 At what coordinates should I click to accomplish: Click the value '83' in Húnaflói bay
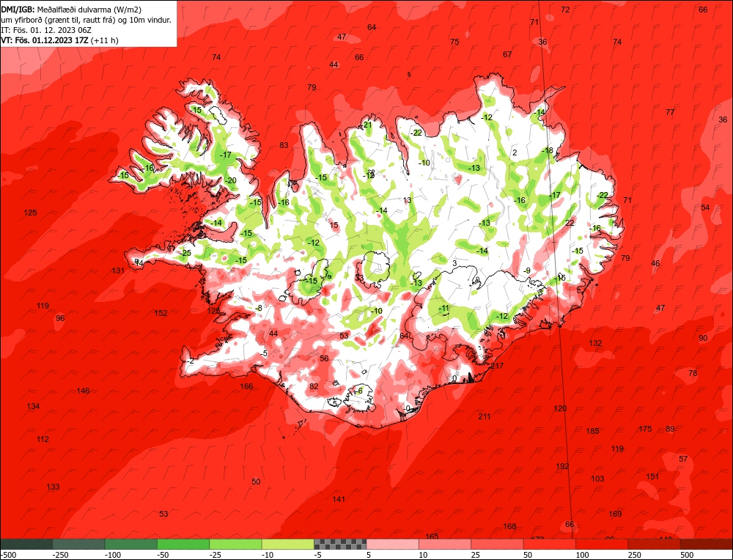pos(284,145)
